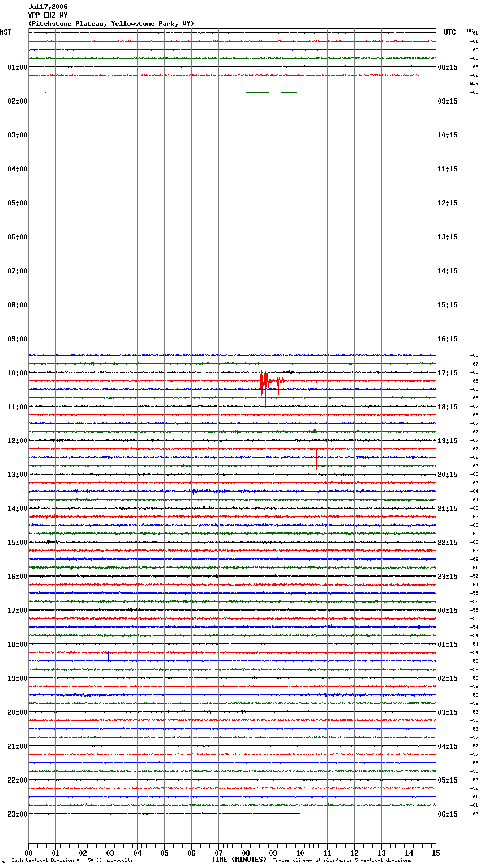Viewport: 481px width, 868px height.
Task: Select the station code YPP EHZ WY
Action: (48, 15)
